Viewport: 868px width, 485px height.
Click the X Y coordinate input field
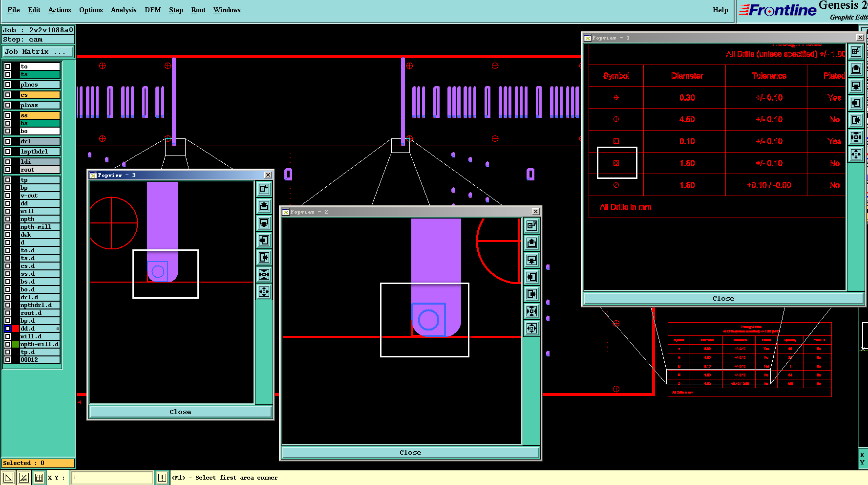[x=112, y=478]
